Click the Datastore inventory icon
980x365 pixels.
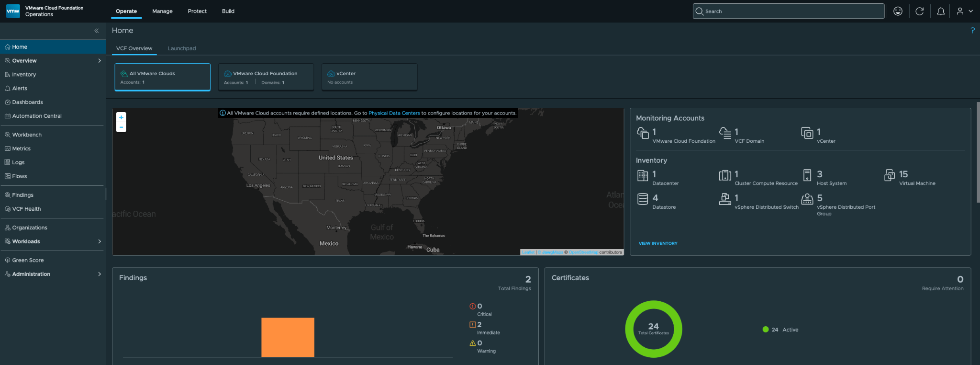643,199
